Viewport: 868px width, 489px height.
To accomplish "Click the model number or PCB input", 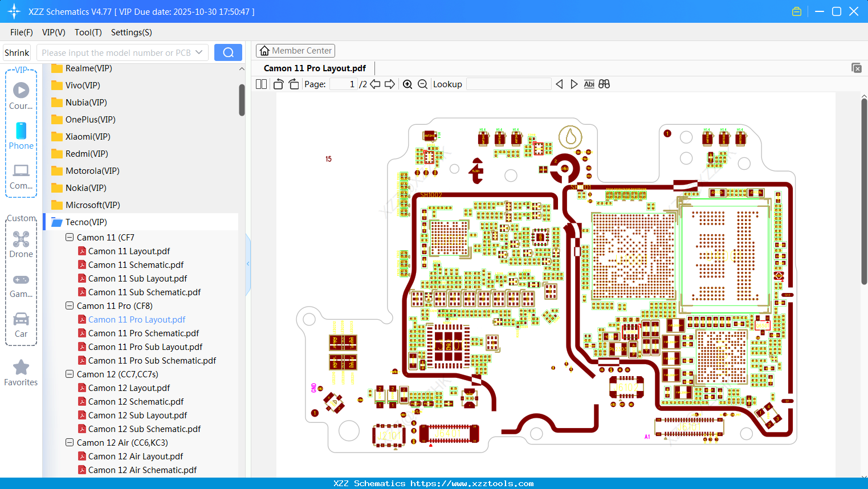I will [x=117, y=52].
